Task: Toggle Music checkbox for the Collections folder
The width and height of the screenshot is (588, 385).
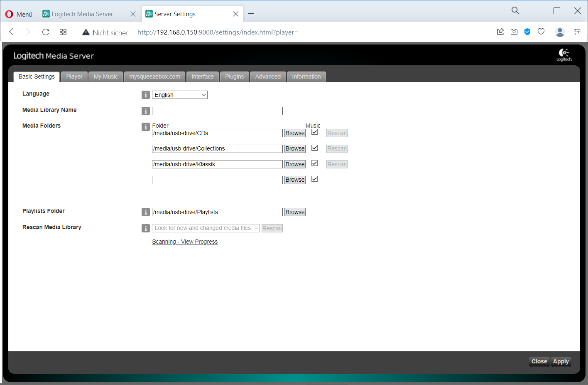Action: (x=315, y=148)
